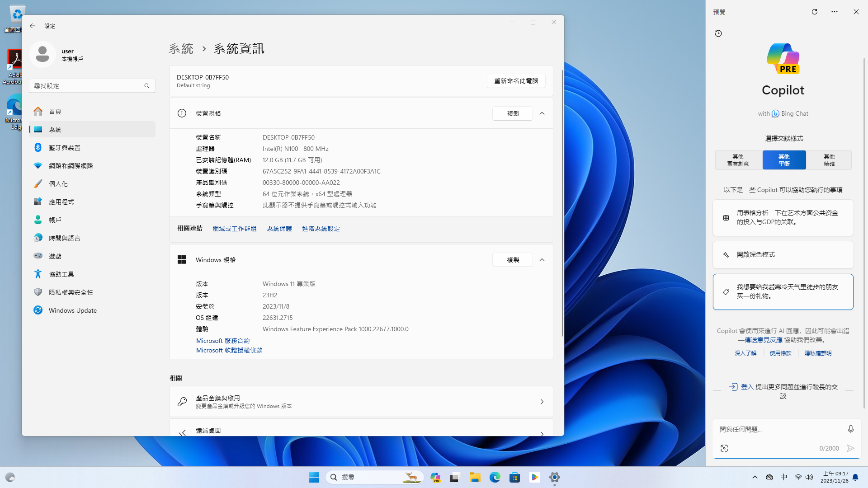Click the Settings window vertical scrollbar
Screen dimensions: 868x488
click(562, 203)
